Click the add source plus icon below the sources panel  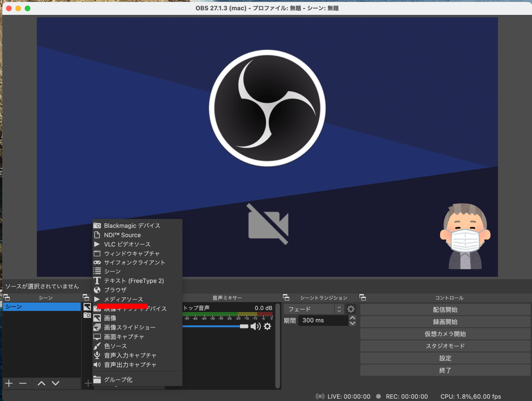88,383
